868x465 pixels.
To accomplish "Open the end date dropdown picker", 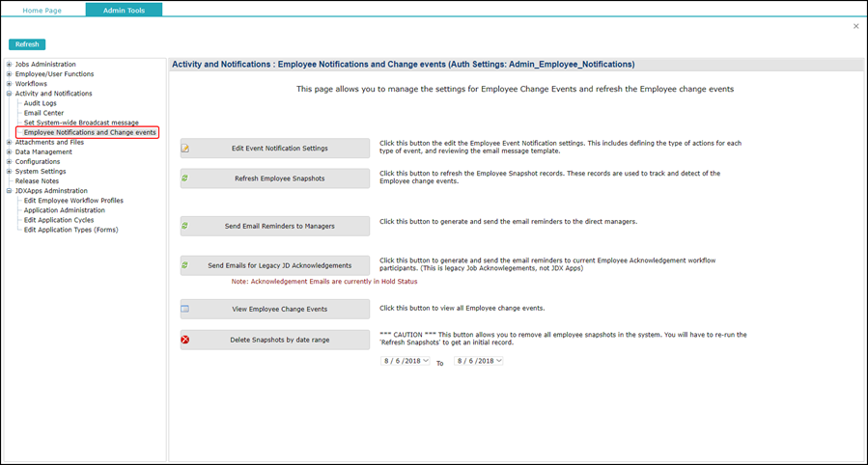I will [498, 361].
